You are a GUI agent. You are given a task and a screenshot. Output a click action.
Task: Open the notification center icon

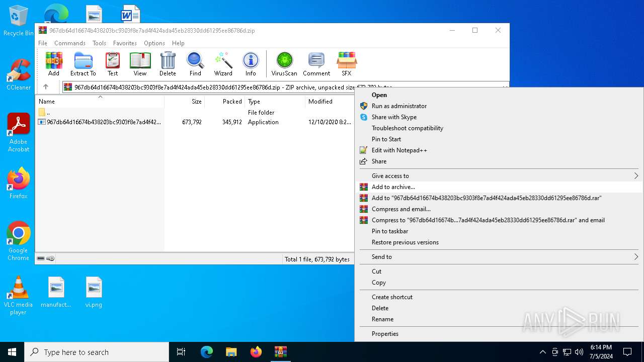coord(627,352)
